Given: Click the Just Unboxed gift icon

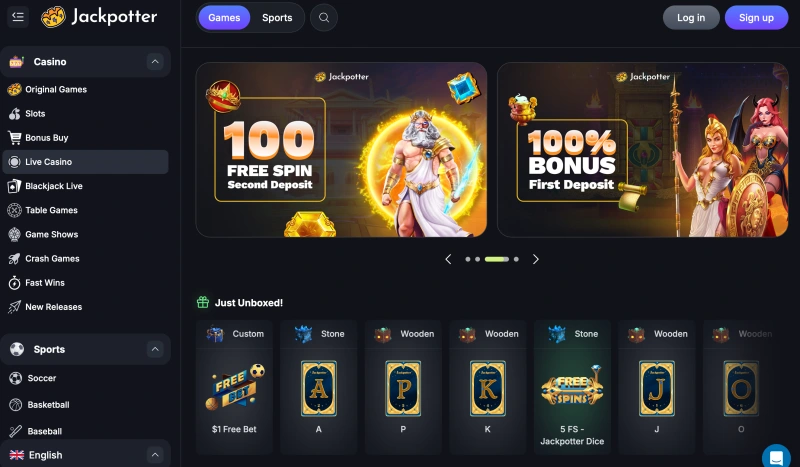Looking at the screenshot, I should 203,302.
